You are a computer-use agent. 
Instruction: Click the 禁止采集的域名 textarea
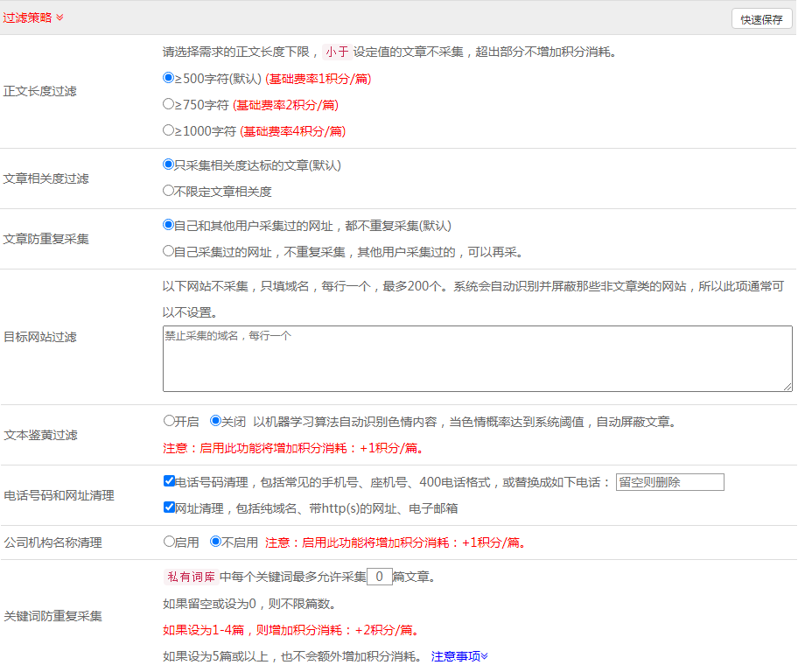point(477,359)
